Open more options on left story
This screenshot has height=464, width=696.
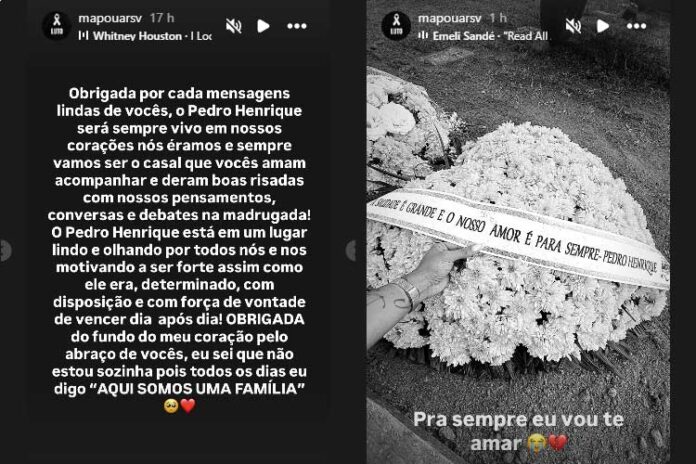click(x=297, y=26)
